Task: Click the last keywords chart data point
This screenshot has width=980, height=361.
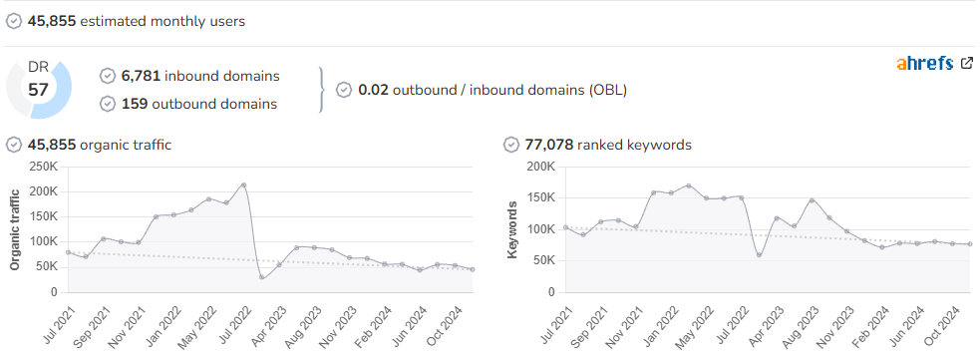Action: pyautogui.click(x=970, y=244)
